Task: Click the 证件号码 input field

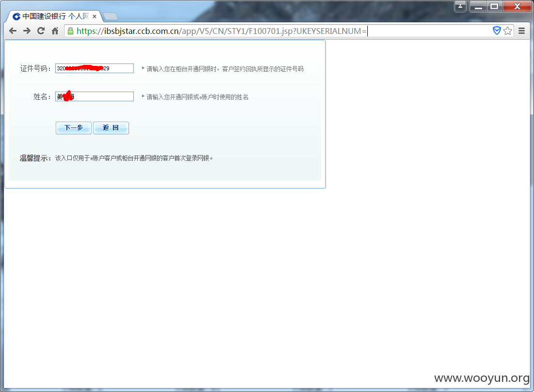Action: [94, 68]
